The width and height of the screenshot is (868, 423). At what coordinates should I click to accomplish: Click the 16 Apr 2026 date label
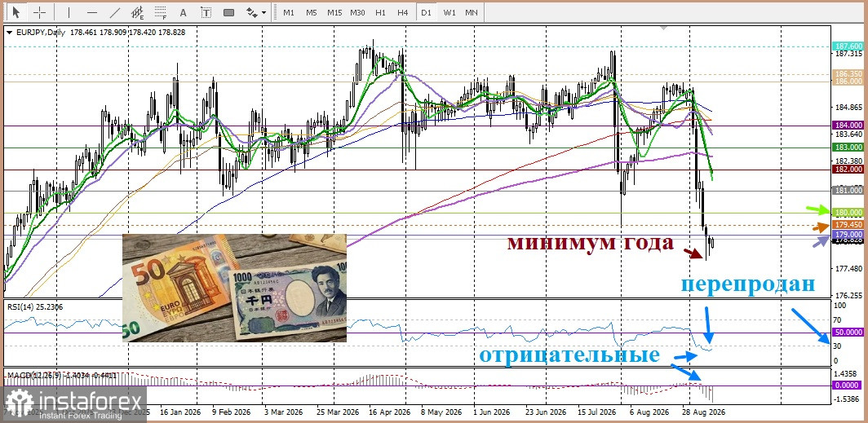click(x=389, y=412)
